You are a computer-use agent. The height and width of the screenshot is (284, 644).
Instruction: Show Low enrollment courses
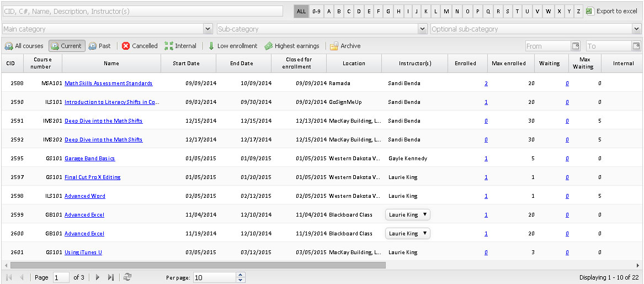click(x=233, y=46)
